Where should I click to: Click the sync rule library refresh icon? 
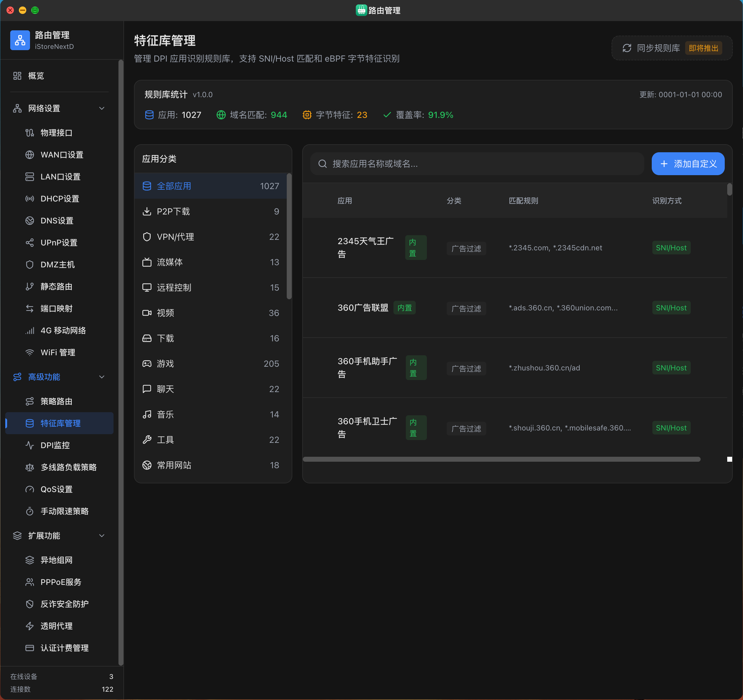(x=627, y=48)
